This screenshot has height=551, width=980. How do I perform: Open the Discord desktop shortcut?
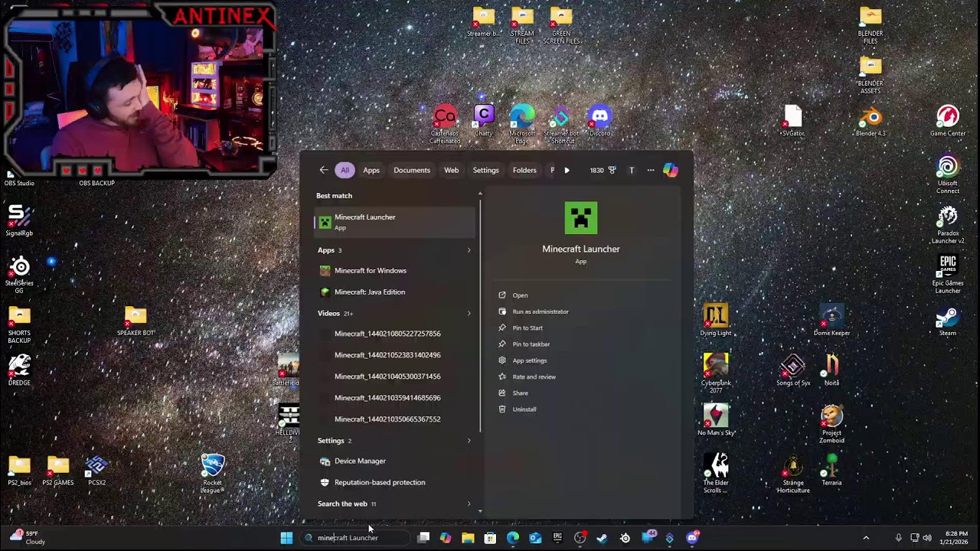pyautogui.click(x=600, y=121)
